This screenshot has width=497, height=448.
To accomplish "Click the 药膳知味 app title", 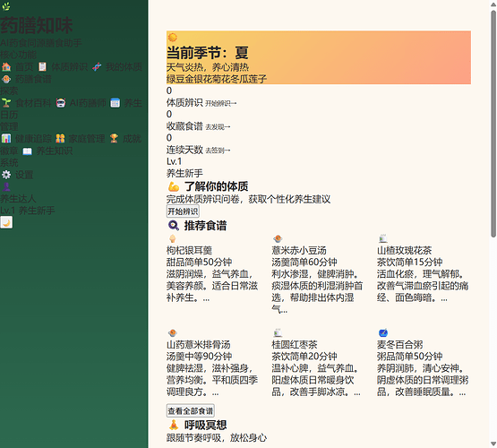I will (37, 25).
